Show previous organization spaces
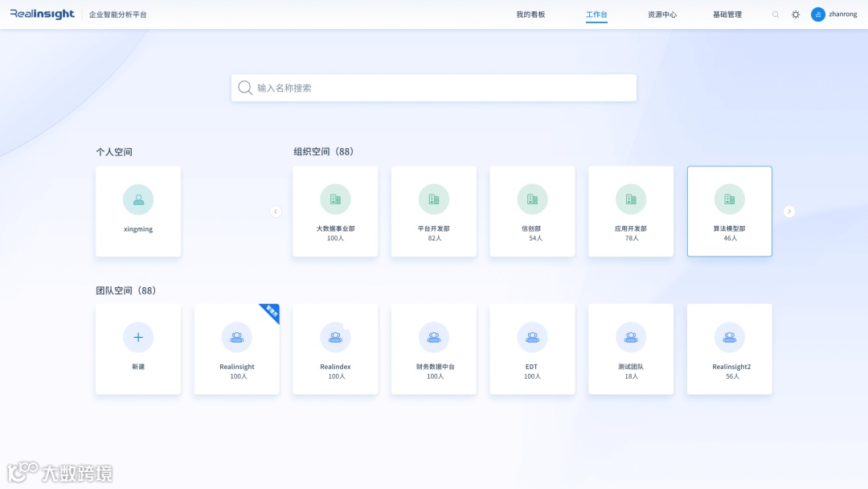 pos(276,212)
